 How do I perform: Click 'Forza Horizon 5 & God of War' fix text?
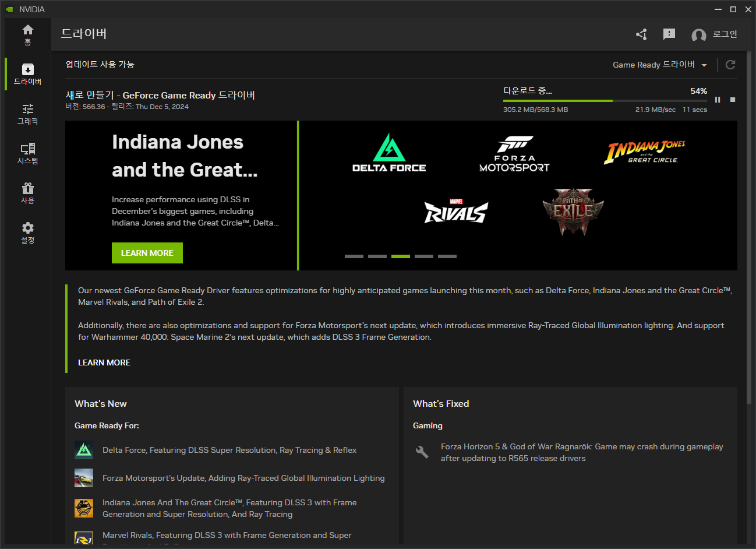(x=582, y=452)
